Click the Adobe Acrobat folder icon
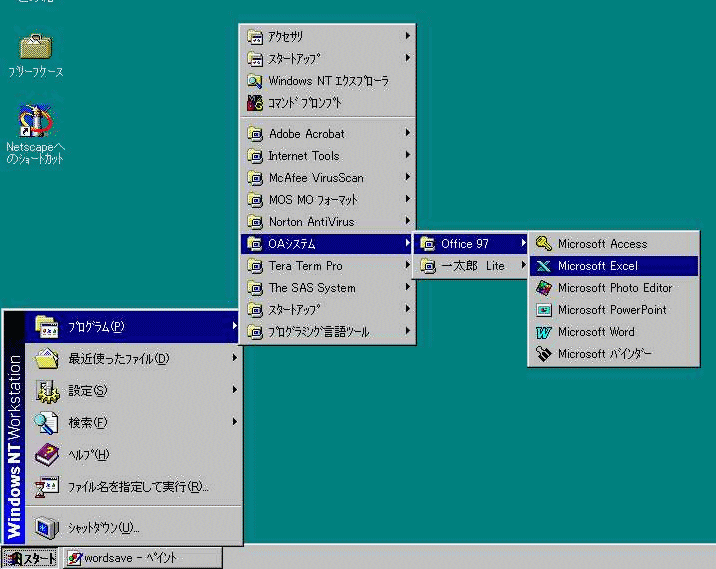Screen dimensions: 716x569 (x=255, y=134)
